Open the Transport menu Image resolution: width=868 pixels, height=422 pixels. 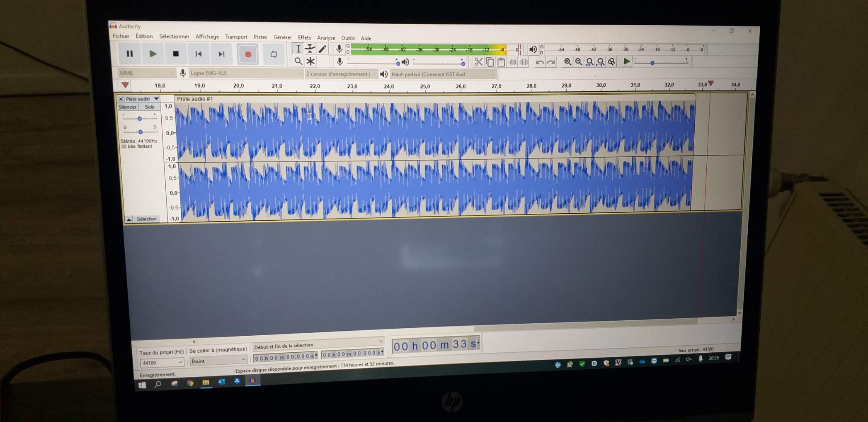click(x=236, y=37)
